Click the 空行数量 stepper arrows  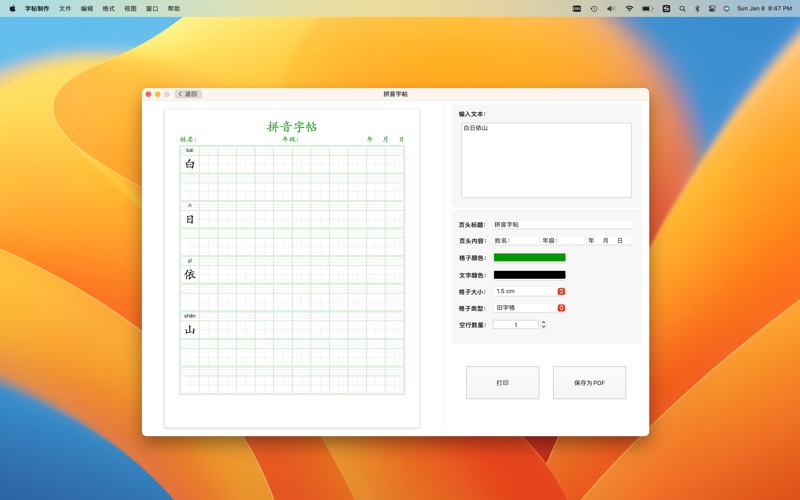(543, 325)
